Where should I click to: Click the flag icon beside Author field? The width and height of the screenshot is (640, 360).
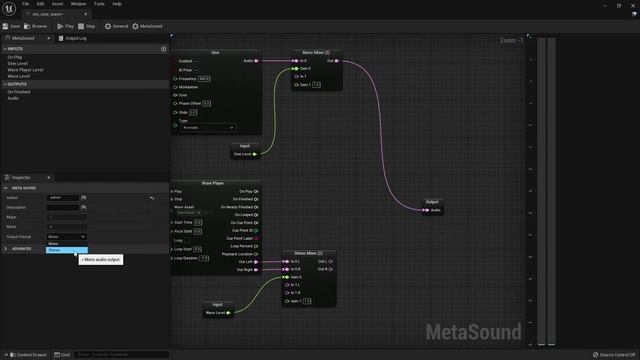(x=84, y=198)
